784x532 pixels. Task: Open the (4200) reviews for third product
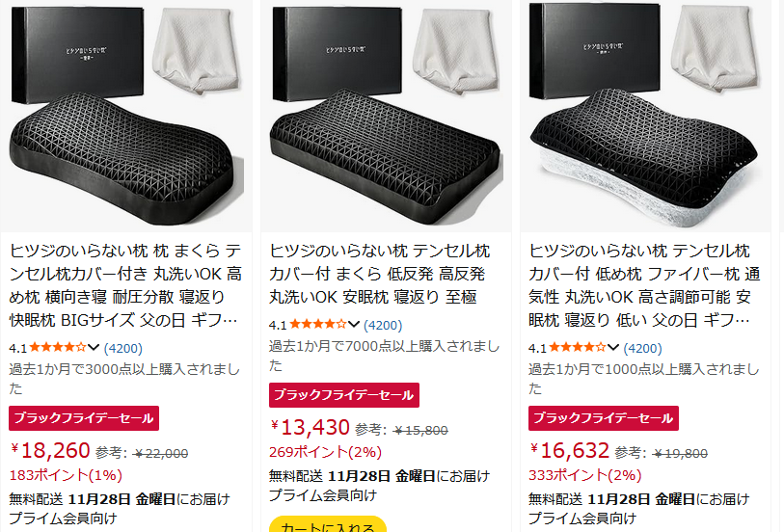click(642, 347)
